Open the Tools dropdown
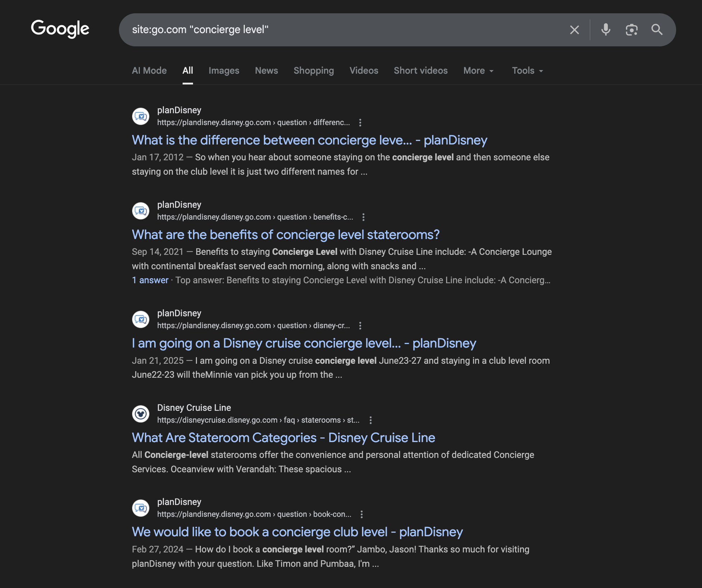The height and width of the screenshot is (588, 702). click(527, 71)
